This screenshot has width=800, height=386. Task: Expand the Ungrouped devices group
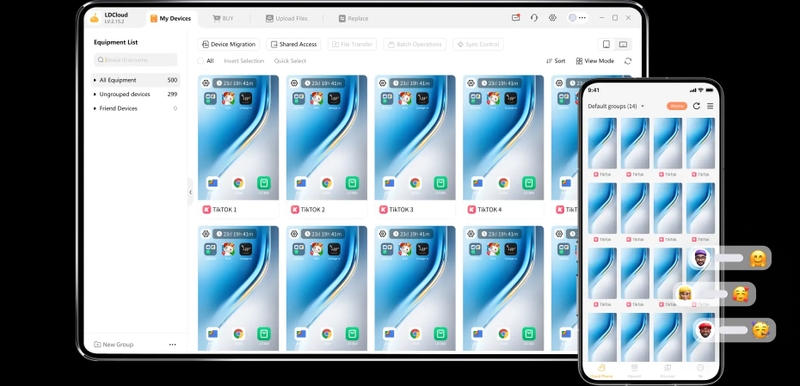[x=95, y=94]
